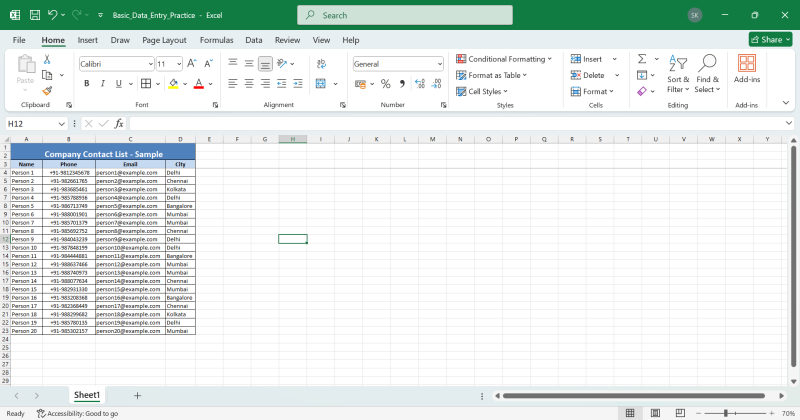Click the Insert cells button
The image size is (800, 420).
pos(587,59)
